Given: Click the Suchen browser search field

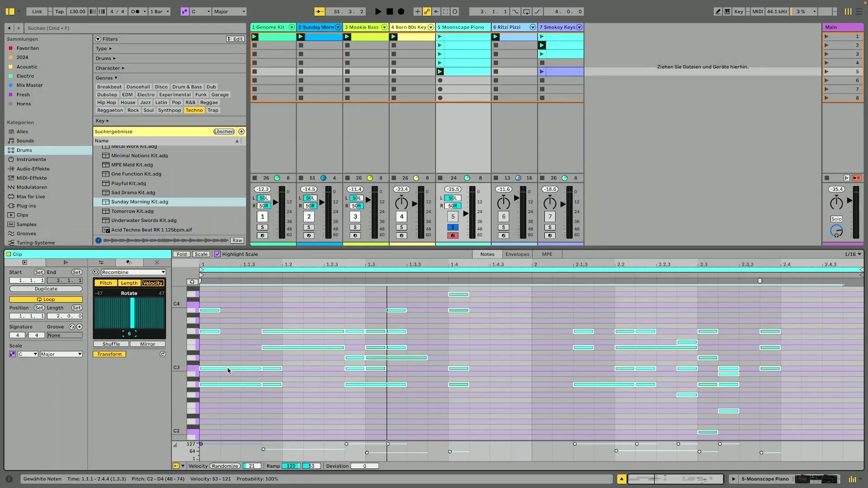Looking at the screenshot, I should pos(136,28).
